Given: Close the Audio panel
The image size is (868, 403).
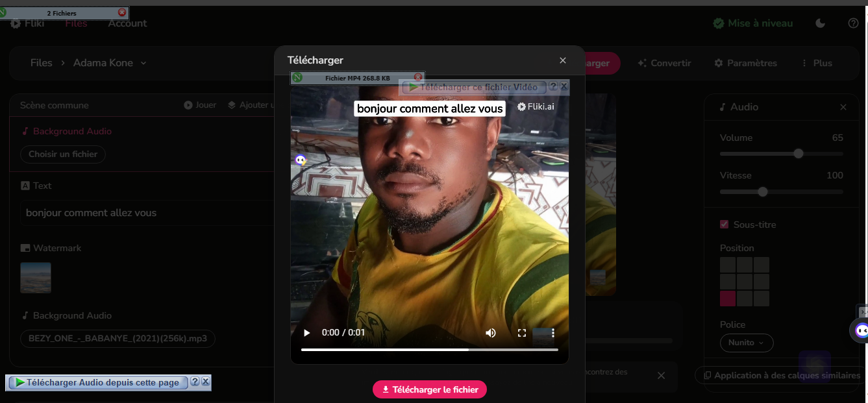Looking at the screenshot, I should (843, 107).
